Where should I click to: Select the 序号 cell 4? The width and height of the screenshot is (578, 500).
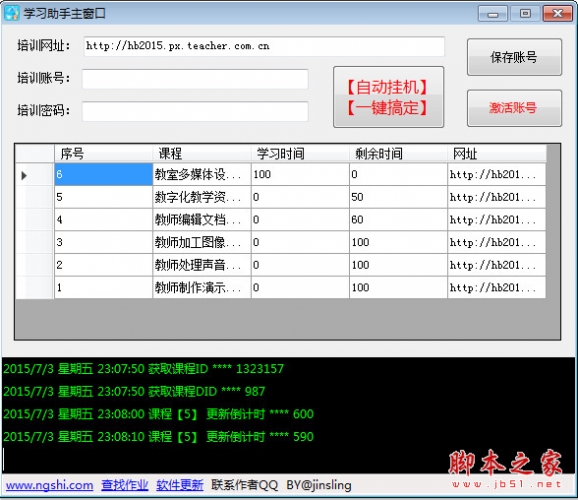[x=104, y=220]
